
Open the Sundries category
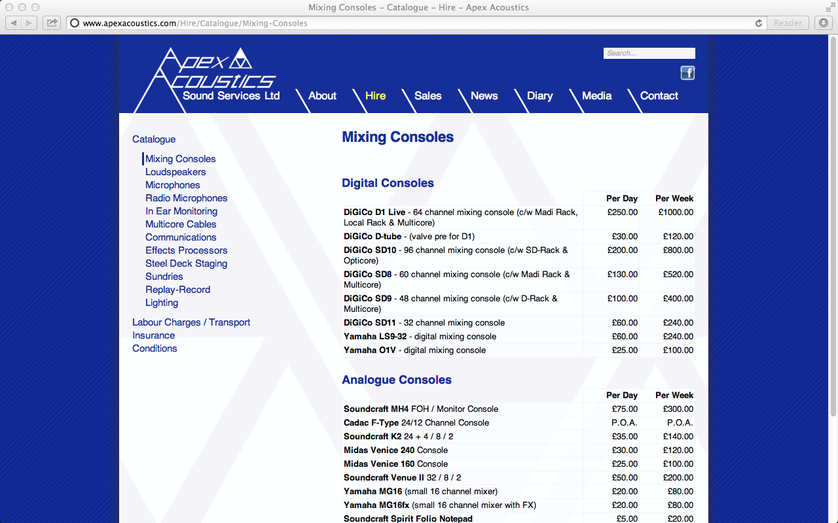(164, 277)
